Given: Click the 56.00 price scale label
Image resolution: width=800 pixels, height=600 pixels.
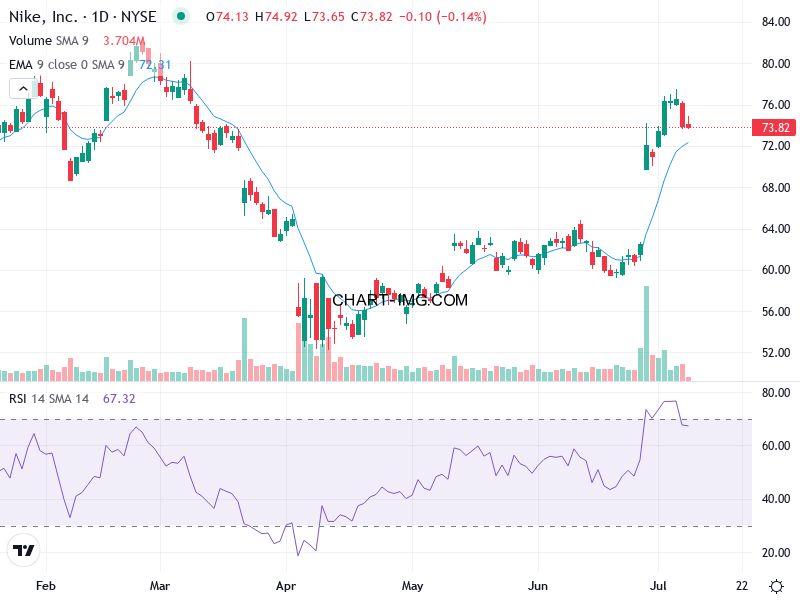Looking at the screenshot, I should [776, 312].
